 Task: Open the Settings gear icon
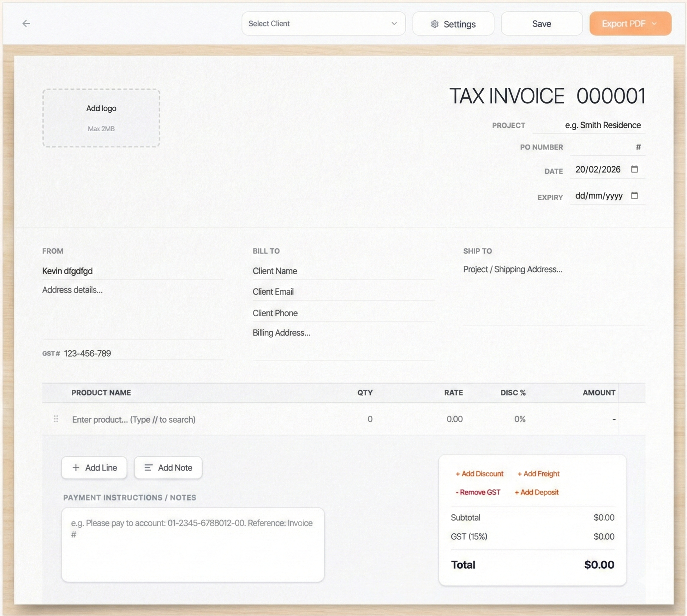point(434,24)
